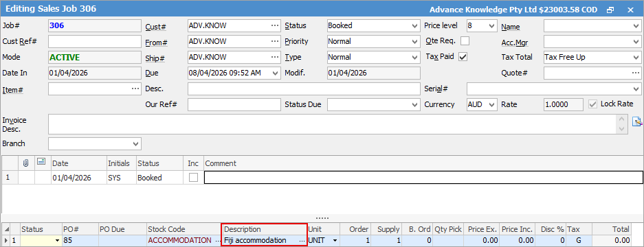Click the Cust Ref# input field
This screenshot has width=644, height=247.
tap(94, 41)
